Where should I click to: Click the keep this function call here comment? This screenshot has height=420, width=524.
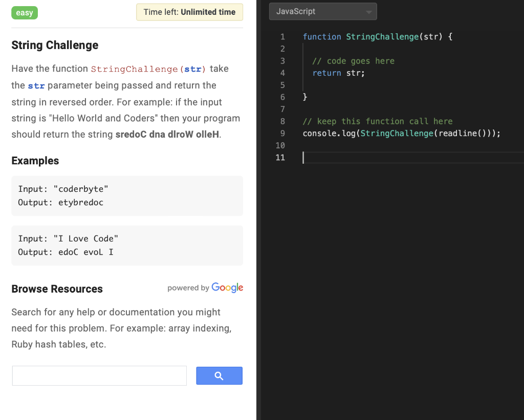377,121
